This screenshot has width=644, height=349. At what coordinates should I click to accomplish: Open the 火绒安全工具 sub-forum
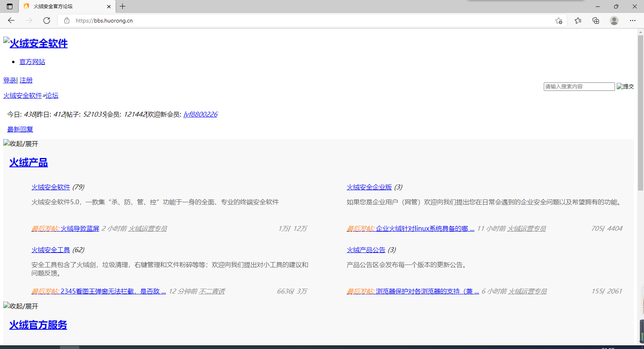pos(51,250)
